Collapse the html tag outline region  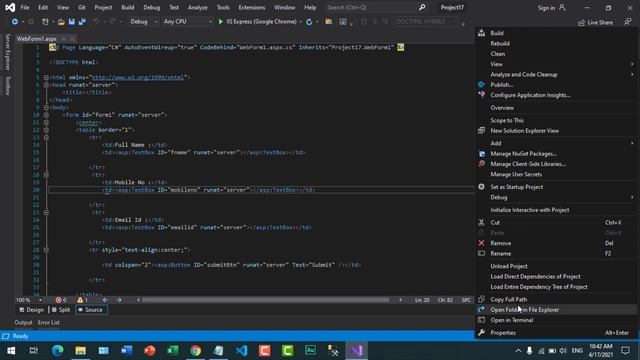(x=46, y=77)
